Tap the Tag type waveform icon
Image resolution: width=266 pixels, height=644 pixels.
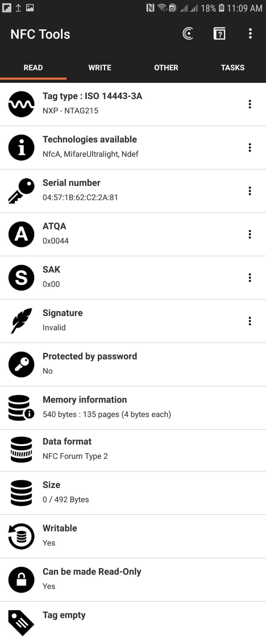(21, 104)
